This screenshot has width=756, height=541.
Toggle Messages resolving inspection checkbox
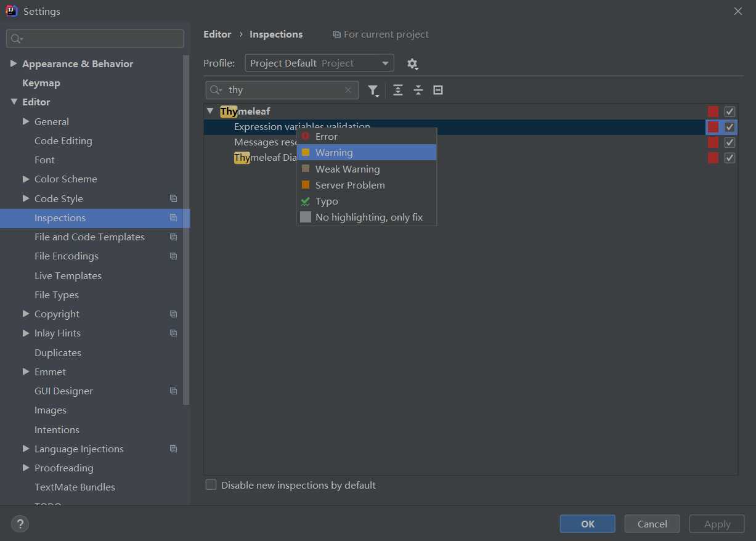point(730,142)
